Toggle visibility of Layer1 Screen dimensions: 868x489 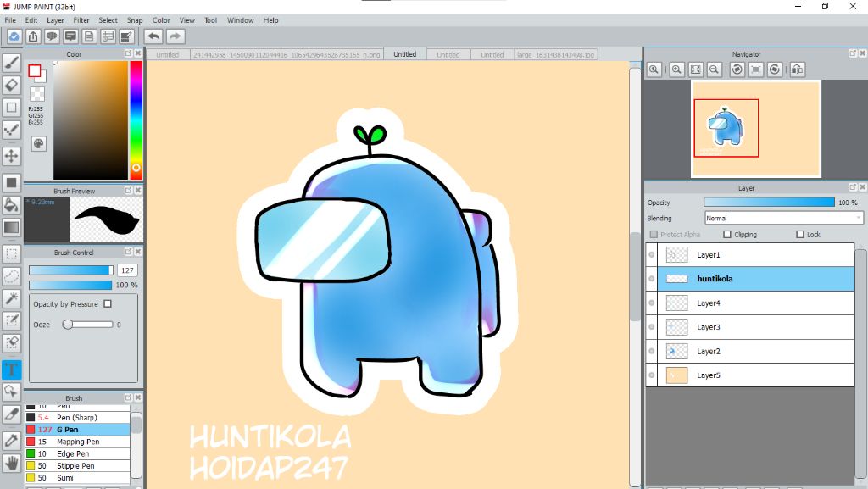click(652, 255)
